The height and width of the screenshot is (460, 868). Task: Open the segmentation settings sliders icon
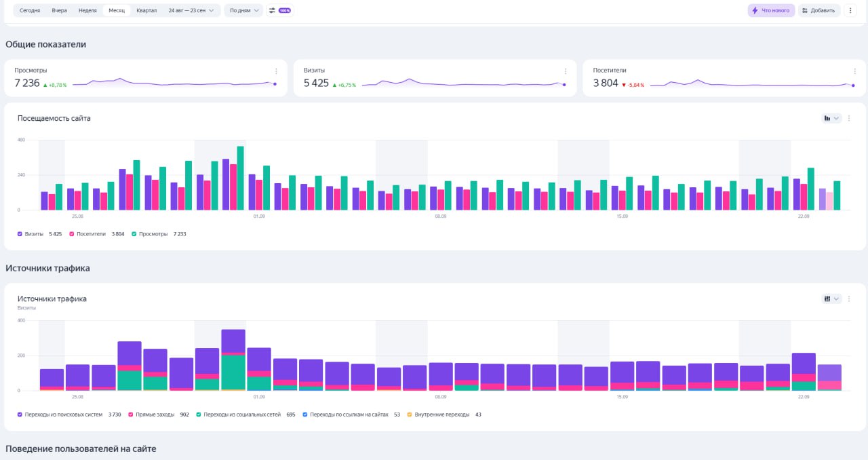click(x=272, y=11)
